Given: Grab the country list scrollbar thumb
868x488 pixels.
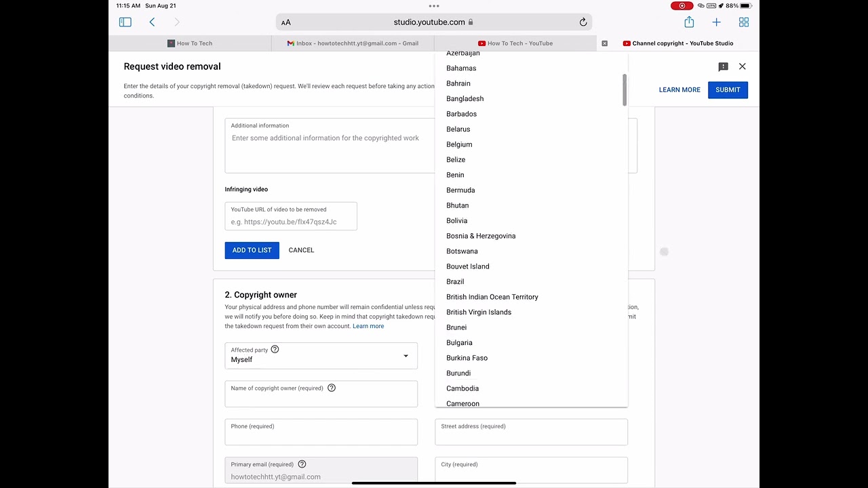Looking at the screenshot, I should [x=624, y=90].
